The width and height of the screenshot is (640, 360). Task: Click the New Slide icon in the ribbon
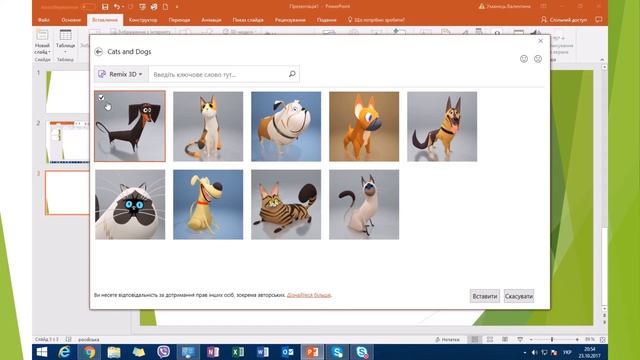point(42,35)
